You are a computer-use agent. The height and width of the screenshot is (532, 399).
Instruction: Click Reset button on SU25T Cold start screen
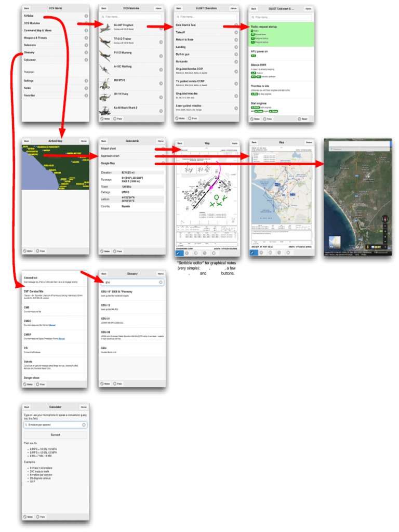[x=303, y=119]
